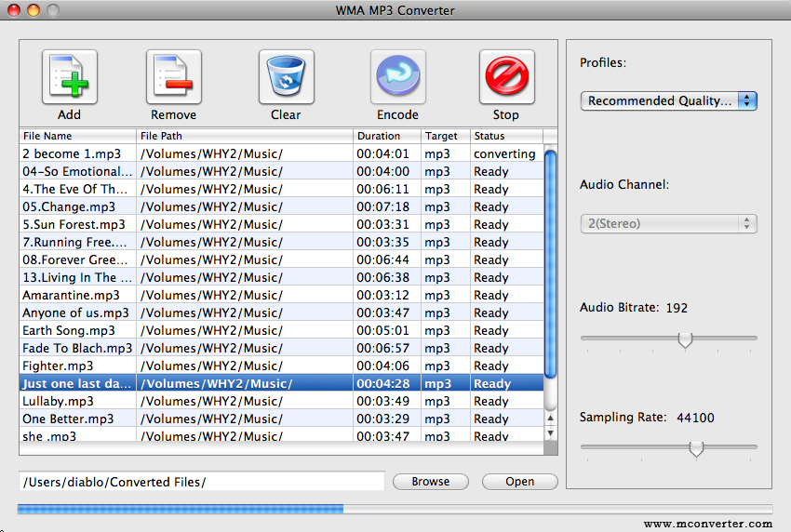Click the Browse output folder button
This screenshot has height=532, width=791.
pyautogui.click(x=430, y=482)
